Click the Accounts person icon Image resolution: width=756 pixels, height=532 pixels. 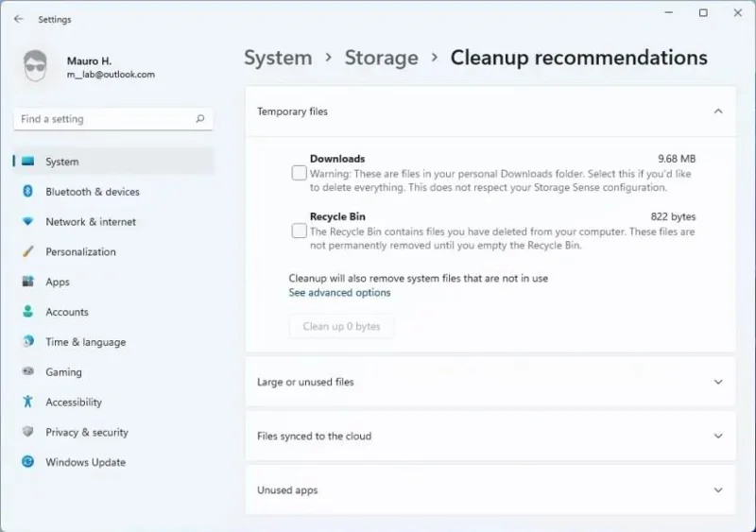click(28, 312)
